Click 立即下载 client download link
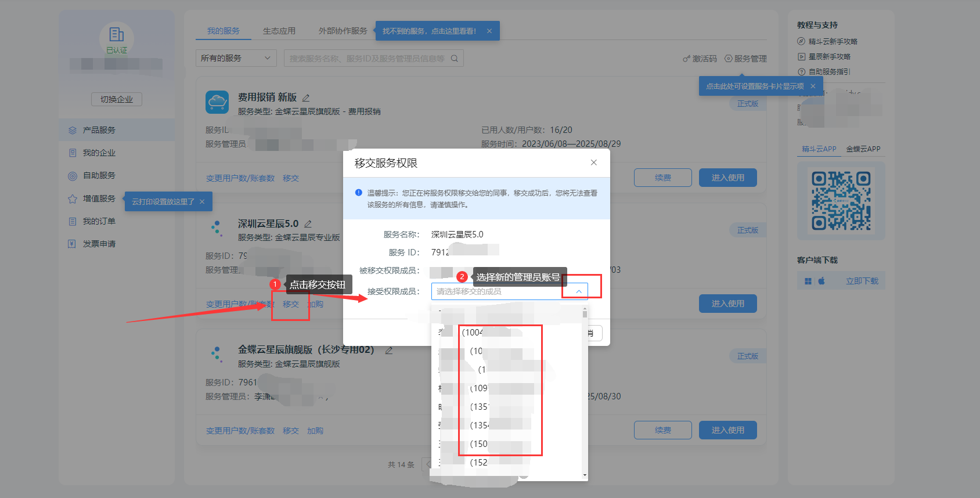980x498 pixels. click(862, 281)
